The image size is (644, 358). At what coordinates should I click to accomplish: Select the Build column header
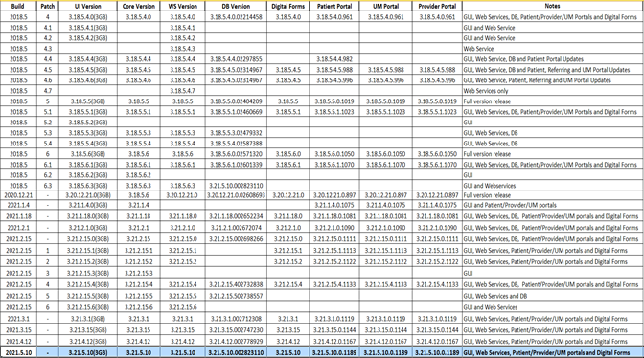tap(18, 6)
